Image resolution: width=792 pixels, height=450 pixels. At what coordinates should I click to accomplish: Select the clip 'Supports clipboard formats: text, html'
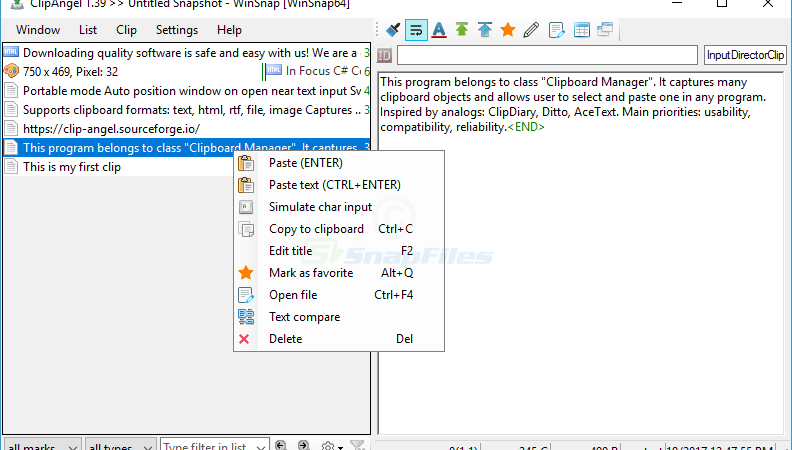(x=187, y=110)
